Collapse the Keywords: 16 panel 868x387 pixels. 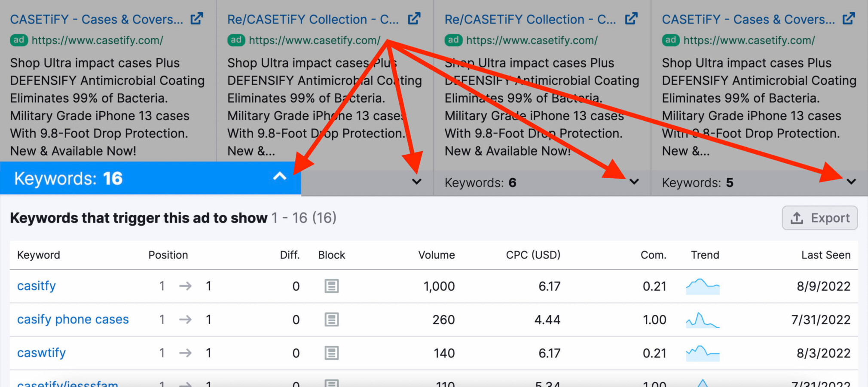[280, 177]
